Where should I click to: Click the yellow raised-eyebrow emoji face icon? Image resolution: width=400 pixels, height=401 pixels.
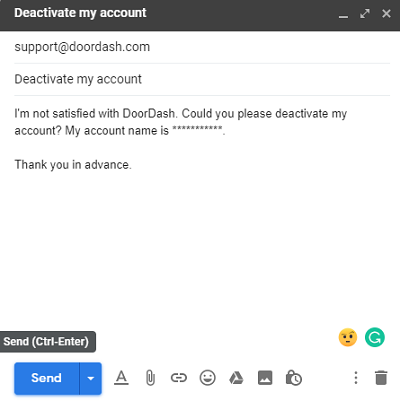tap(348, 337)
